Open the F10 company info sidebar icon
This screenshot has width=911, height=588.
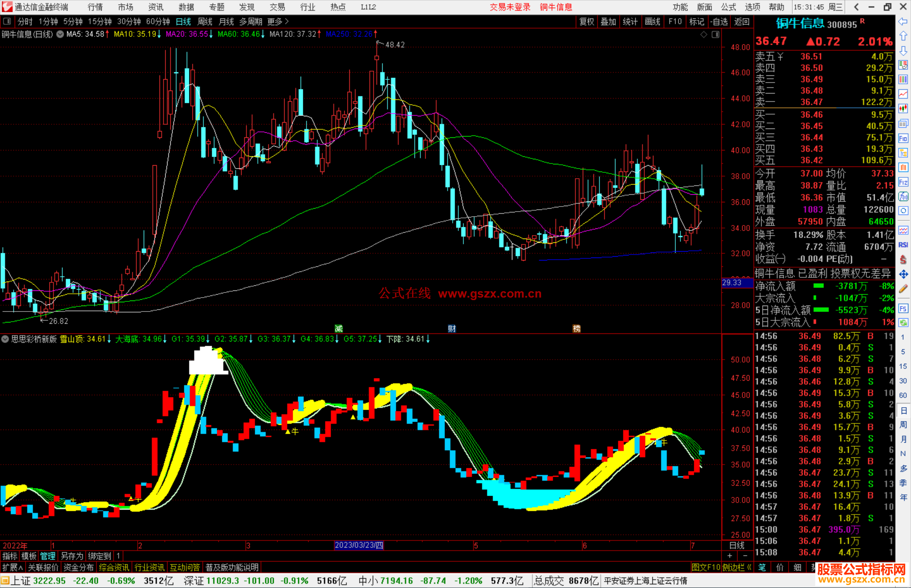[x=903, y=138]
